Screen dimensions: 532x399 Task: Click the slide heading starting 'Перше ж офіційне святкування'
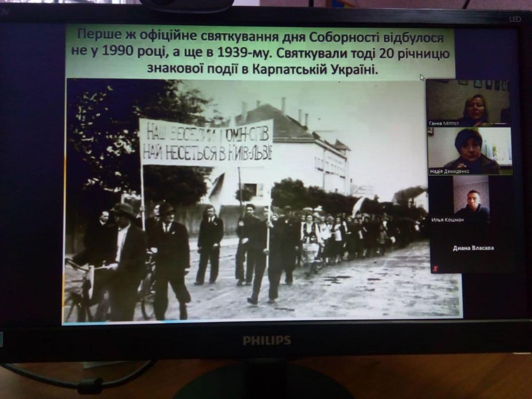click(261, 52)
